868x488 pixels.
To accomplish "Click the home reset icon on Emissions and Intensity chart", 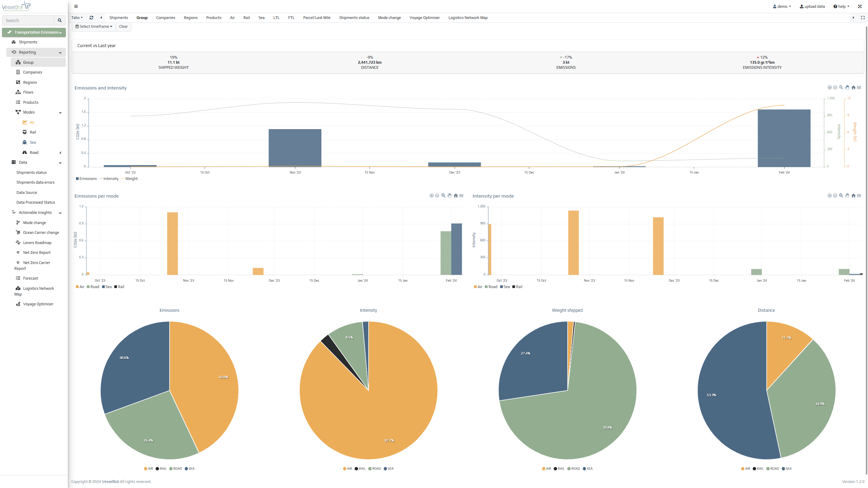I will pyautogui.click(x=853, y=88).
